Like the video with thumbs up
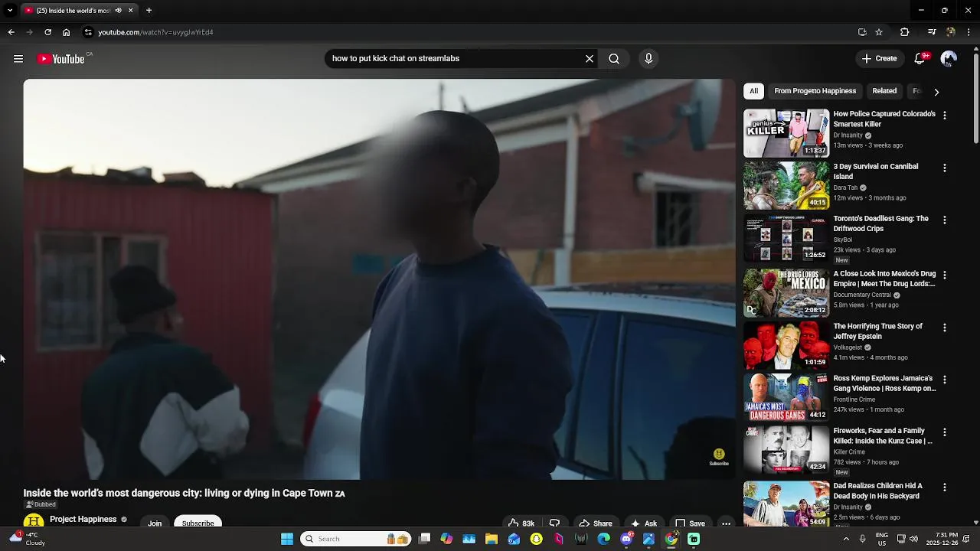The height and width of the screenshot is (551, 980). click(x=521, y=523)
